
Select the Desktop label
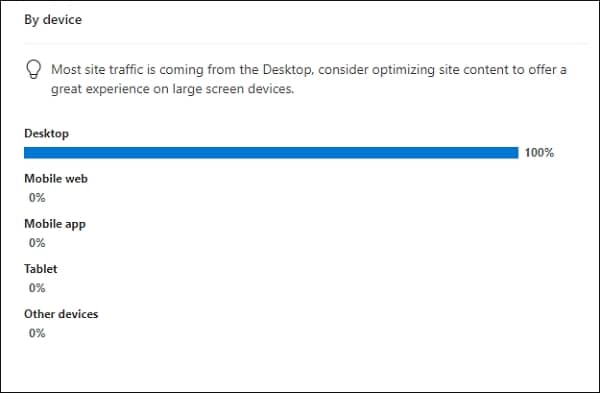pyautogui.click(x=46, y=133)
